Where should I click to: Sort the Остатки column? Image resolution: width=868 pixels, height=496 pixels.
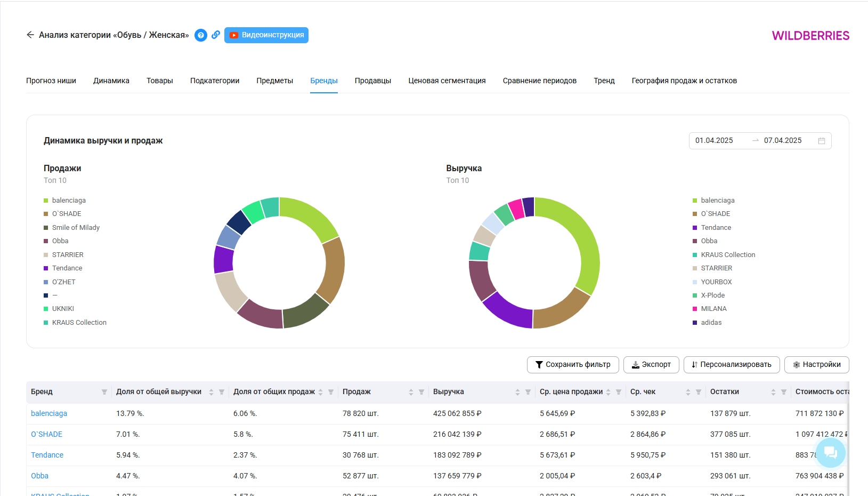tap(774, 392)
